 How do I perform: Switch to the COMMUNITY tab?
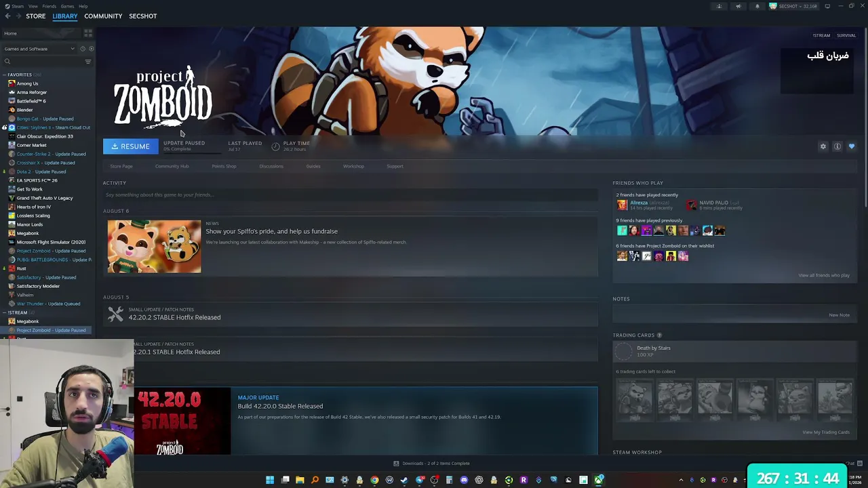[103, 16]
